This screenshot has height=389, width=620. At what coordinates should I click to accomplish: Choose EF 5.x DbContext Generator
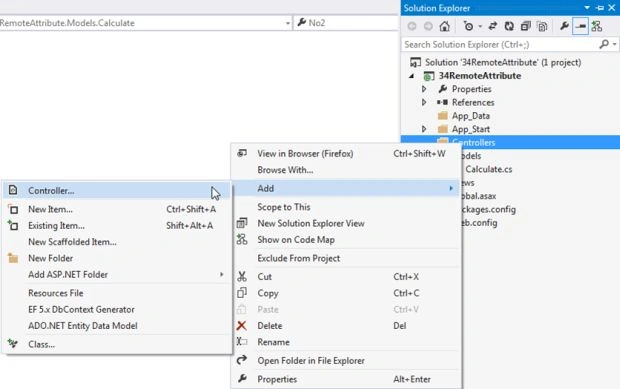117,309
